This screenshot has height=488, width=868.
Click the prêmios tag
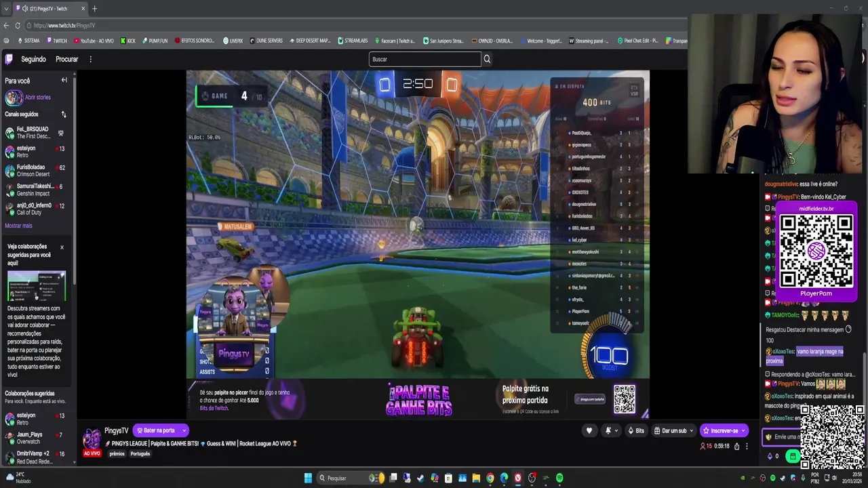117,453
